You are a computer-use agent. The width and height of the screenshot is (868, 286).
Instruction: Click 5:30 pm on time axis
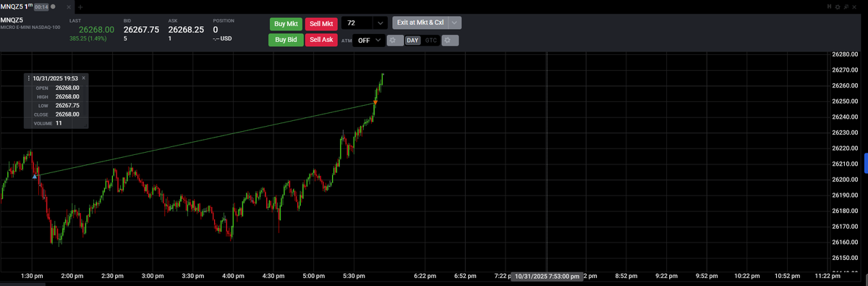click(353, 276)
